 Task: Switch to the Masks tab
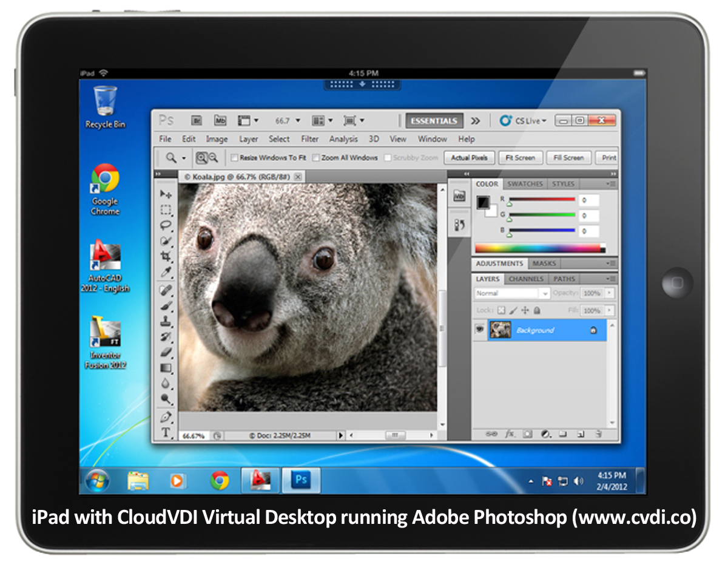544,263
